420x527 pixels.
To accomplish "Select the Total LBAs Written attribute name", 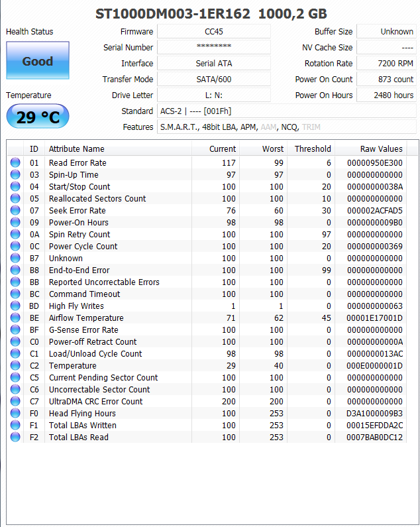I will click(x=83, y=425).
